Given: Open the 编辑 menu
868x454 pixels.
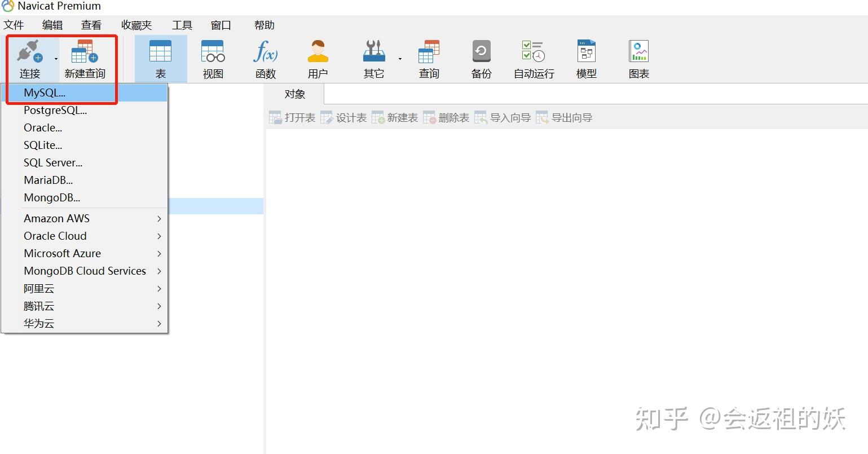Looking at the screenshot, I should (52, 25).
